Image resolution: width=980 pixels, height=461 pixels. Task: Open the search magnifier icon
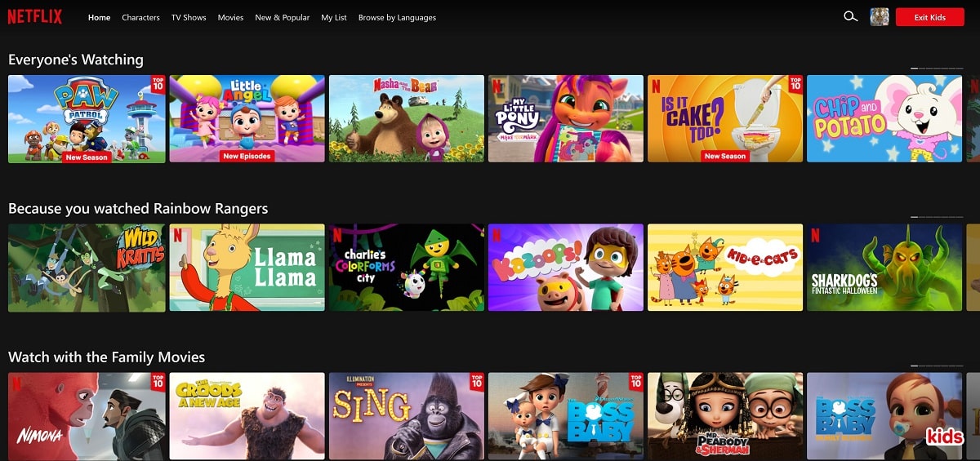coord(850,16)
